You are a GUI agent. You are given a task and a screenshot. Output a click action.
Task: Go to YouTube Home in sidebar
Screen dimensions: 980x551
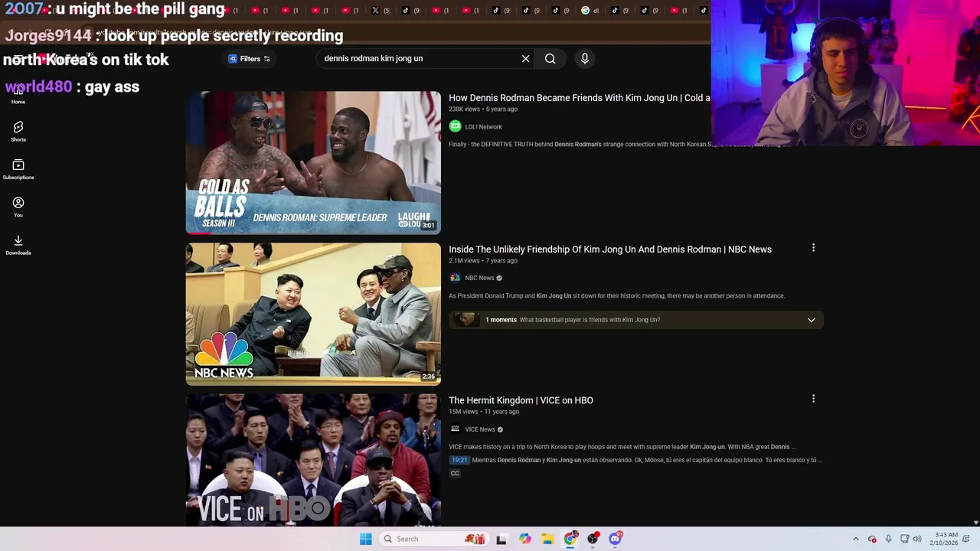click(18, 94)
